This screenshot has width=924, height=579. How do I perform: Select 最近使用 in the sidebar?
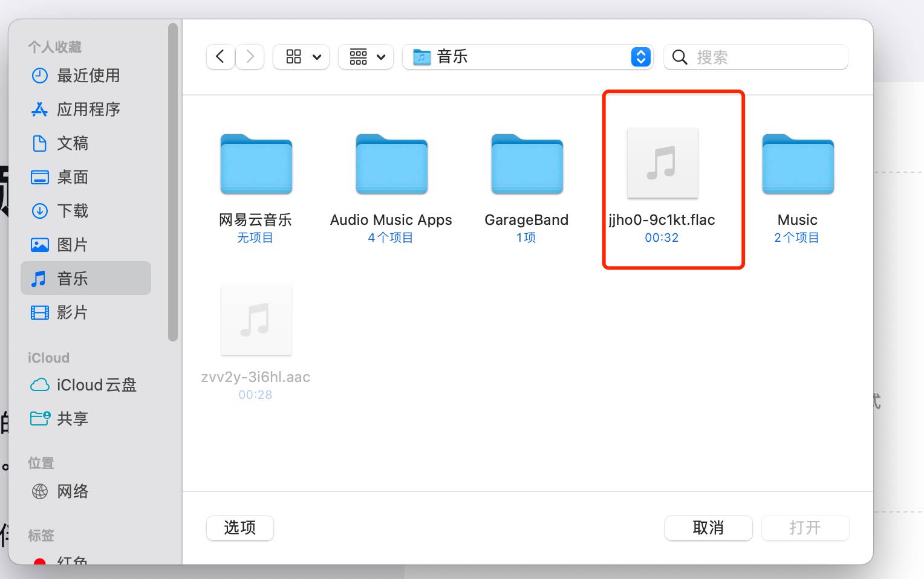(86, 76)
